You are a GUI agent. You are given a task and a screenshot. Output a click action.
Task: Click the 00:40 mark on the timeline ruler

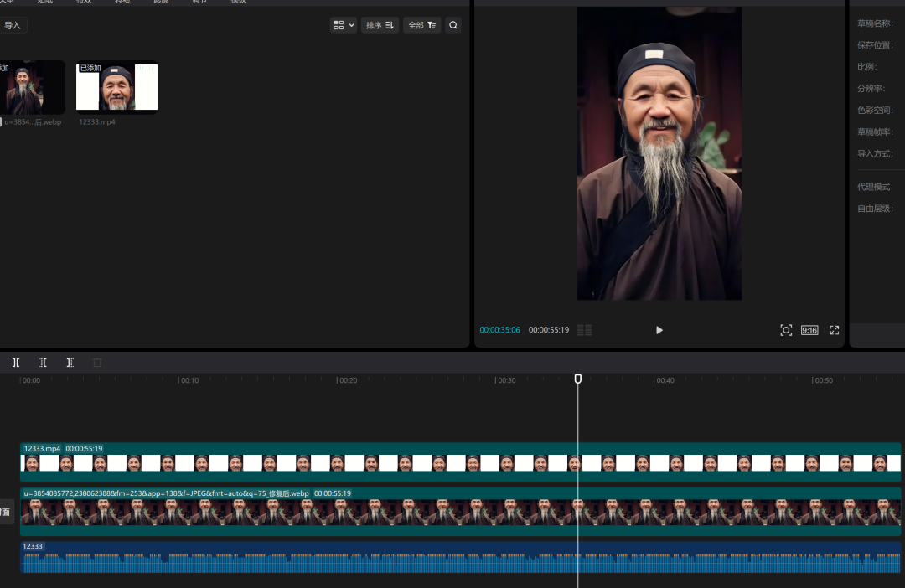pos(665,380)
